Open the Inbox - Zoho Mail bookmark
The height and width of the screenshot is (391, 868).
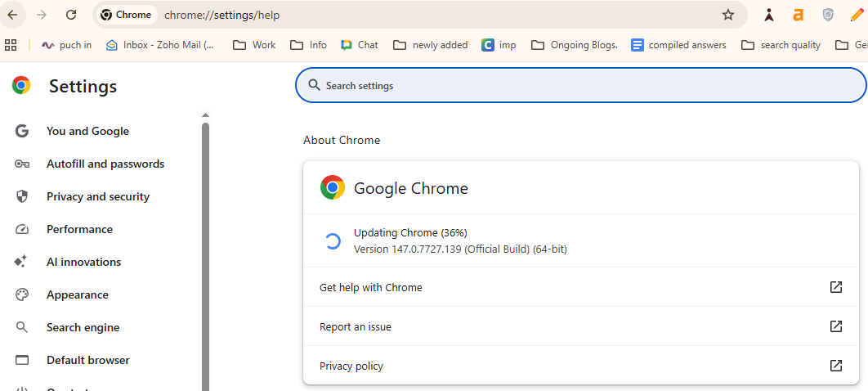point(160,45)
